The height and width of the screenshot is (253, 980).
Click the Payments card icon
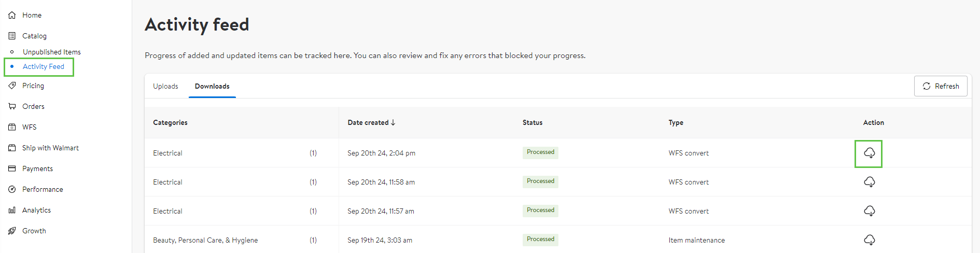coord(12,168)
